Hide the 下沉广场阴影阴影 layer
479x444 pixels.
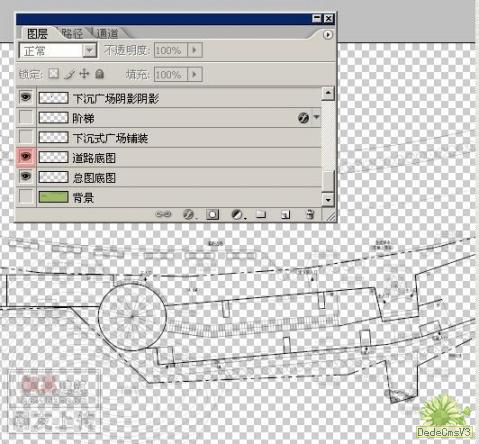26,97
